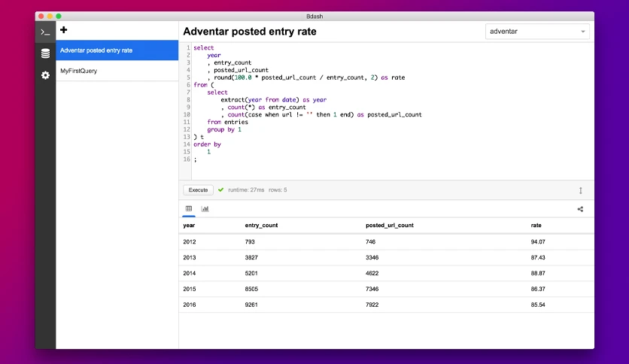The width and height of the screenshot is (629, 364).
Task: Click the 2012 year cell
Action: coord(190,241)
